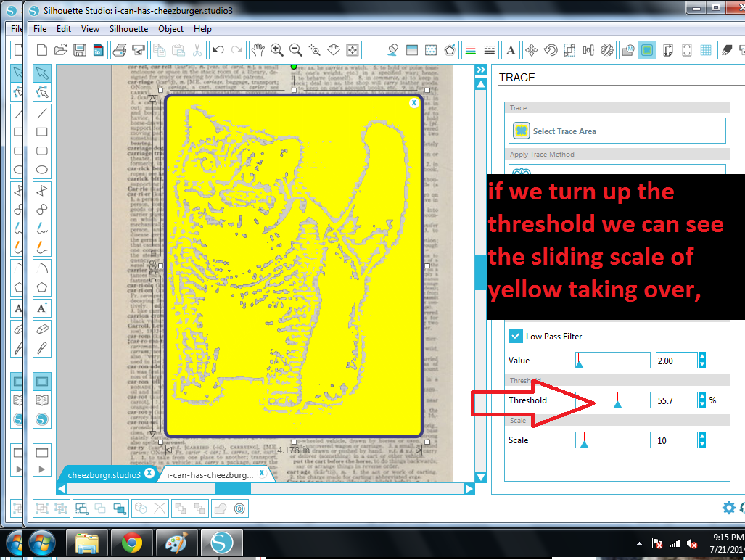The image size is (745, 560).
Task: Open the Fill Color paint bucket window
Action: [x=393, y=50]
